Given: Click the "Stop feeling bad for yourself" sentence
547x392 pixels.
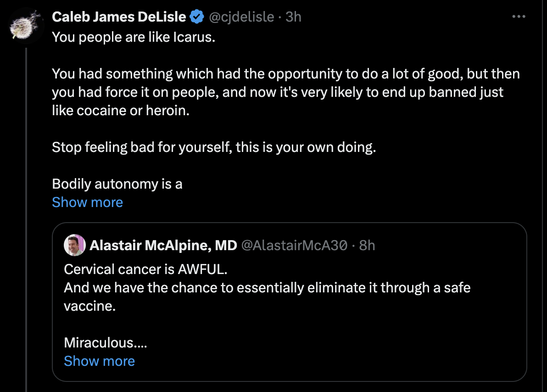Looking at the screenshot, I should (x=214, y=147).
